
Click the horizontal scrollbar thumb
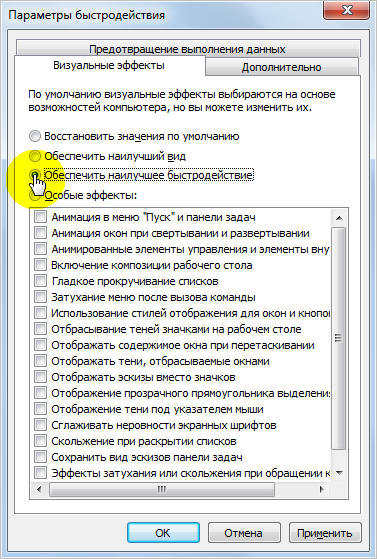(x=162, y=489)
